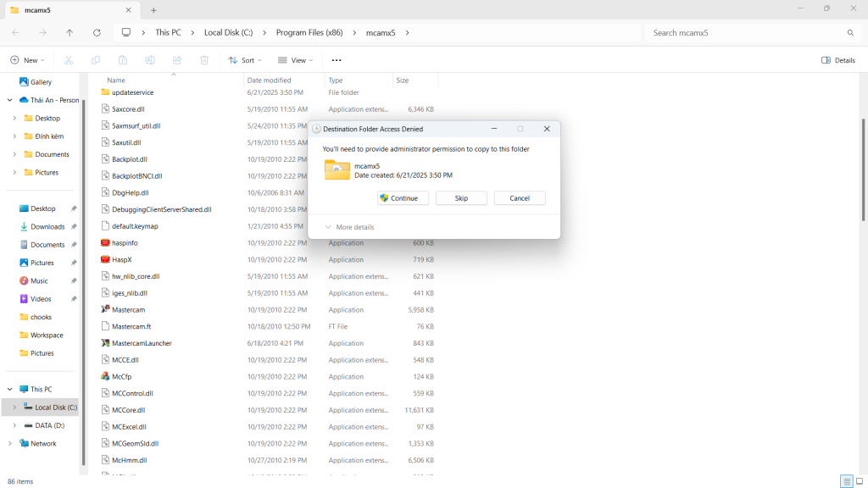The height and width of the screenshot is (488, 868).
Task: Select the updateservice folder
Action: click(127, 92)
